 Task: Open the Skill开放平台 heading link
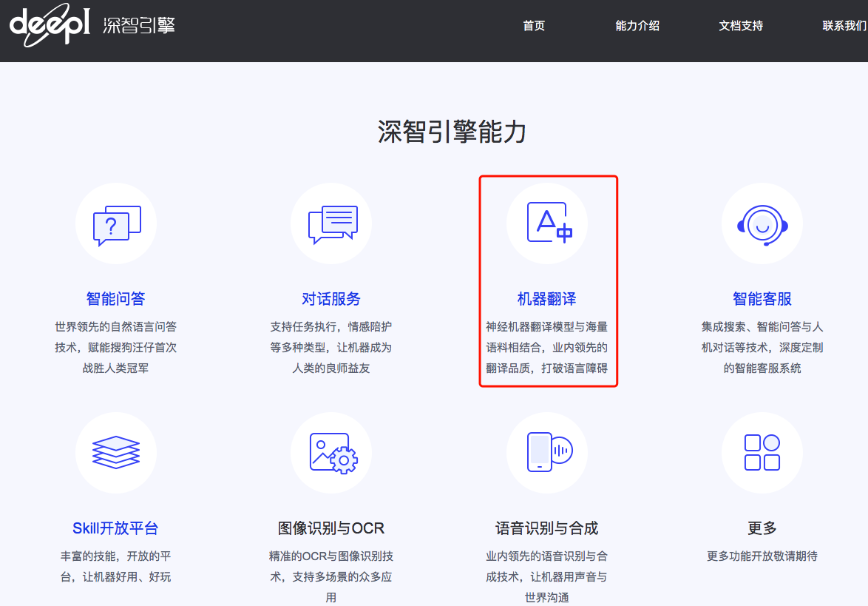[x=116, y=528]
